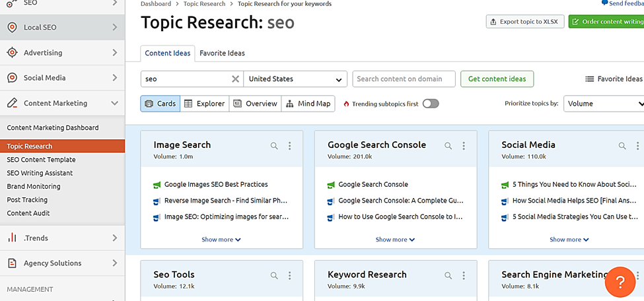Screen dimensions: 644x301
Task: Click Get content ideas button
Action: tap(497, 79)
